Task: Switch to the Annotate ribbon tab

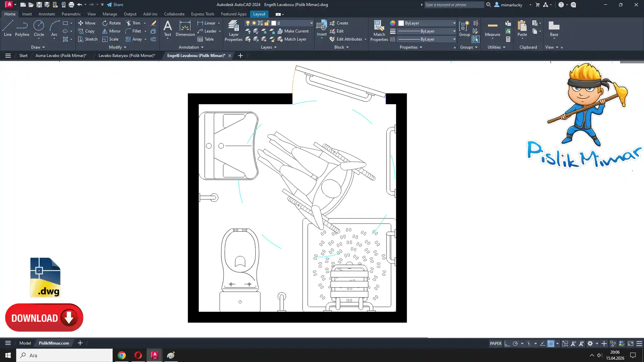Action: (47, 14)
